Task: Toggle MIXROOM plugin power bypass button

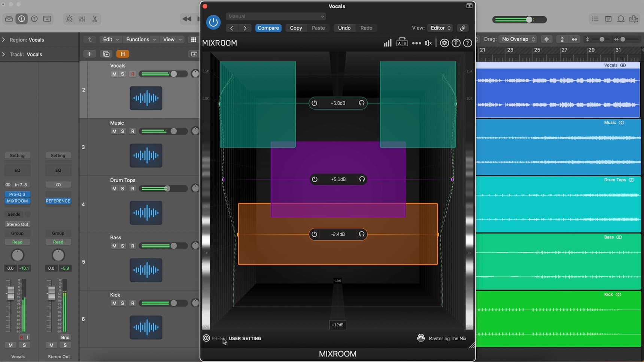Action: 213,22
